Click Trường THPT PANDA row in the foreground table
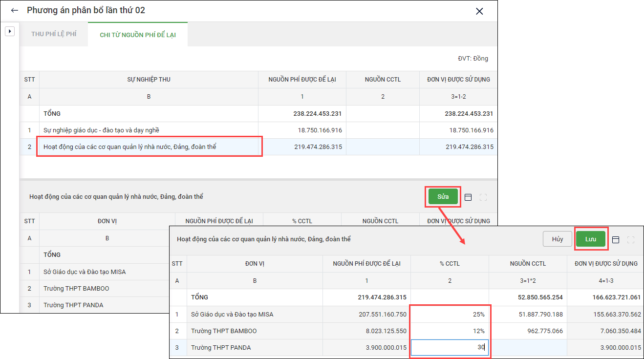Screen dimensions: 644x359 pos(254,348)
